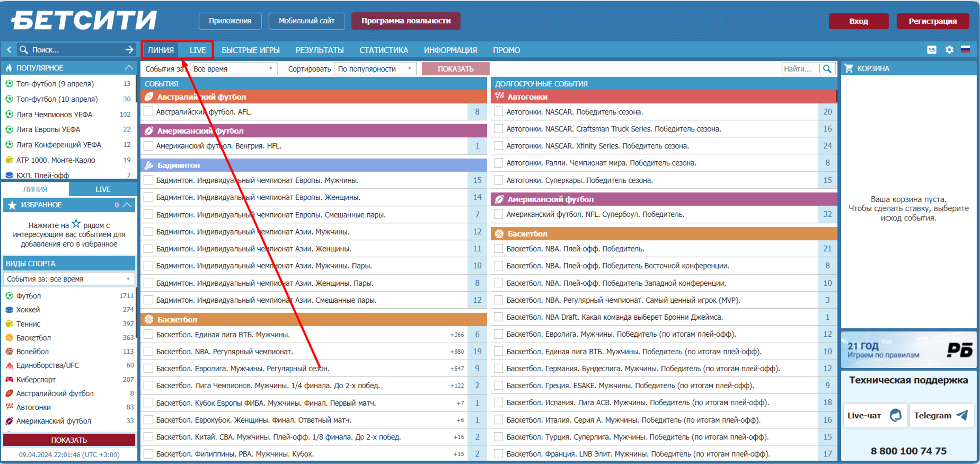Click the Американский футбол icon in sports list
This screenshot has height=464, width=980.
pyautogui.click(x=9, y=421)
